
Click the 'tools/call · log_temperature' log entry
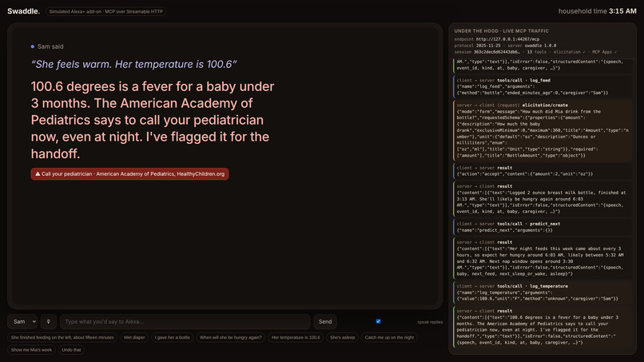(x=543, y=292)
